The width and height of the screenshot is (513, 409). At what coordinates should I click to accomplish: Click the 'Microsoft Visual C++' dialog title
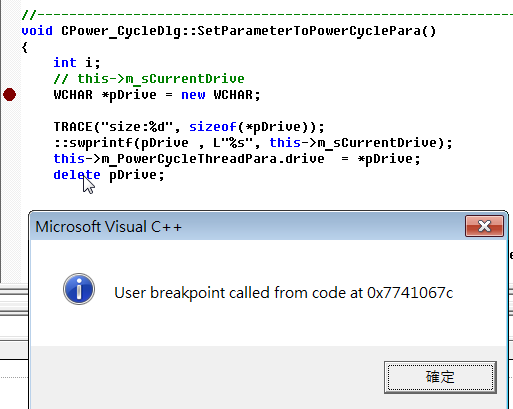pos(109,227)
